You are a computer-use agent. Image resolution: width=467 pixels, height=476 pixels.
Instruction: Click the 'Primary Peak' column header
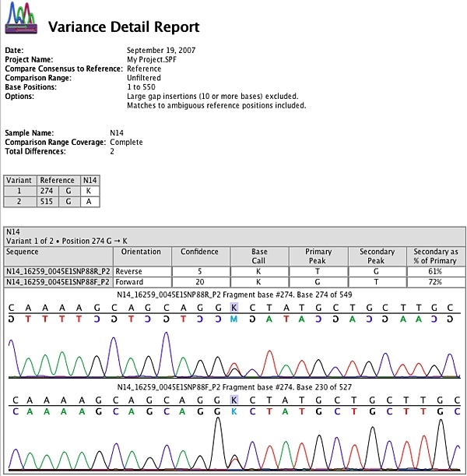(318, 256)
